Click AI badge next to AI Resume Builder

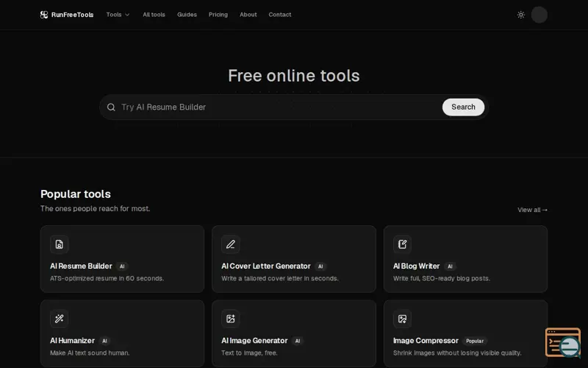point(122,266)
